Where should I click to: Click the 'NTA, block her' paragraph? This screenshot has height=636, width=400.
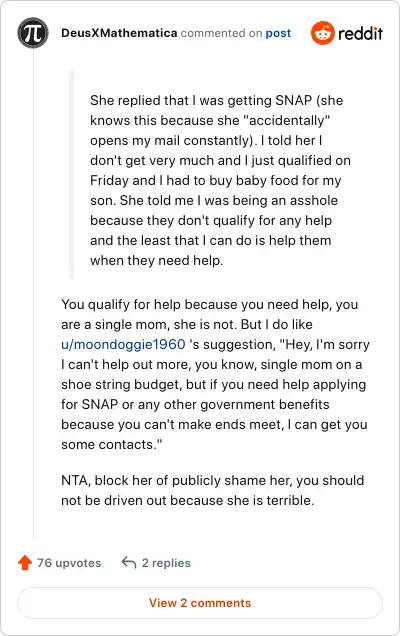213,490
